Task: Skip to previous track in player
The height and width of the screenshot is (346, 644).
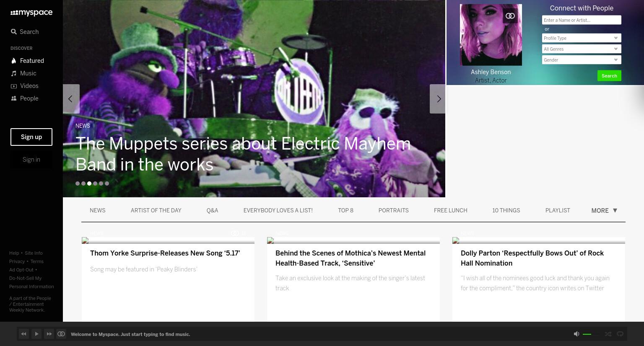Action: [x=23, y=334]
